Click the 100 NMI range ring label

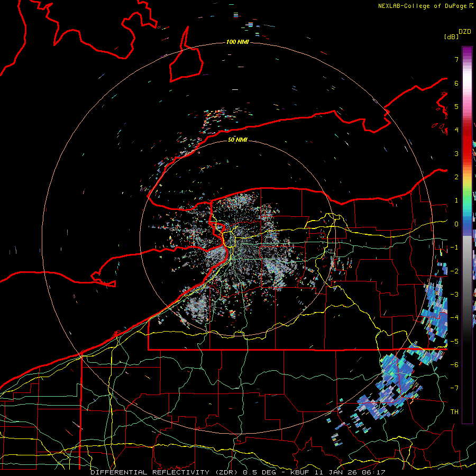point(237,42)
